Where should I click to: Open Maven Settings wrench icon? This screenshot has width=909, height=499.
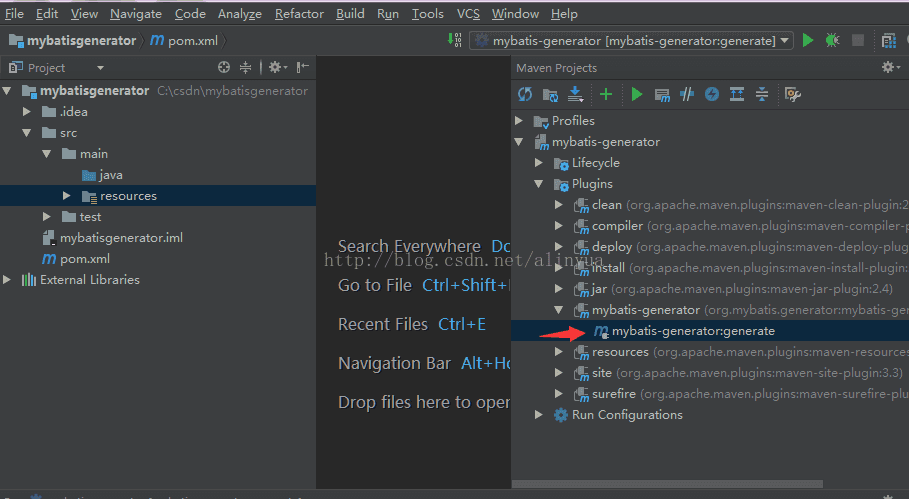coord(793,94)
